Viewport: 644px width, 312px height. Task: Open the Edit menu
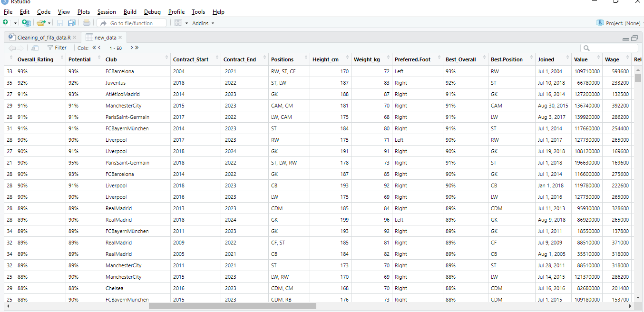25,12
